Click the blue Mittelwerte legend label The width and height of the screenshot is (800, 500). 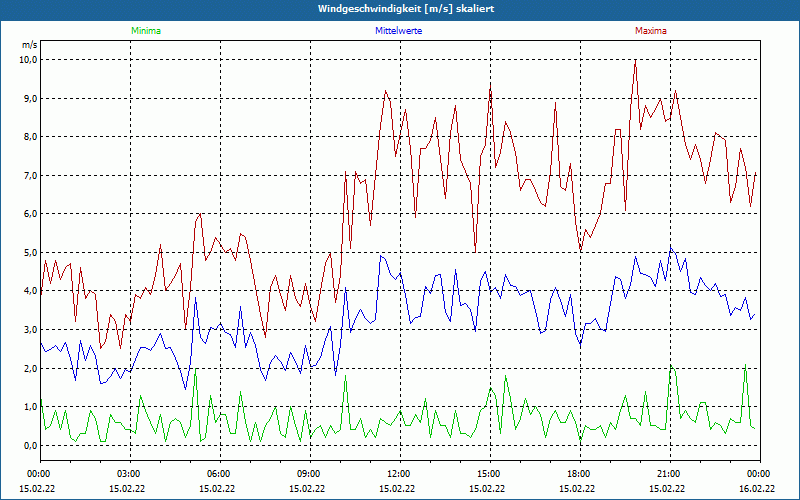tap(398, 31)
